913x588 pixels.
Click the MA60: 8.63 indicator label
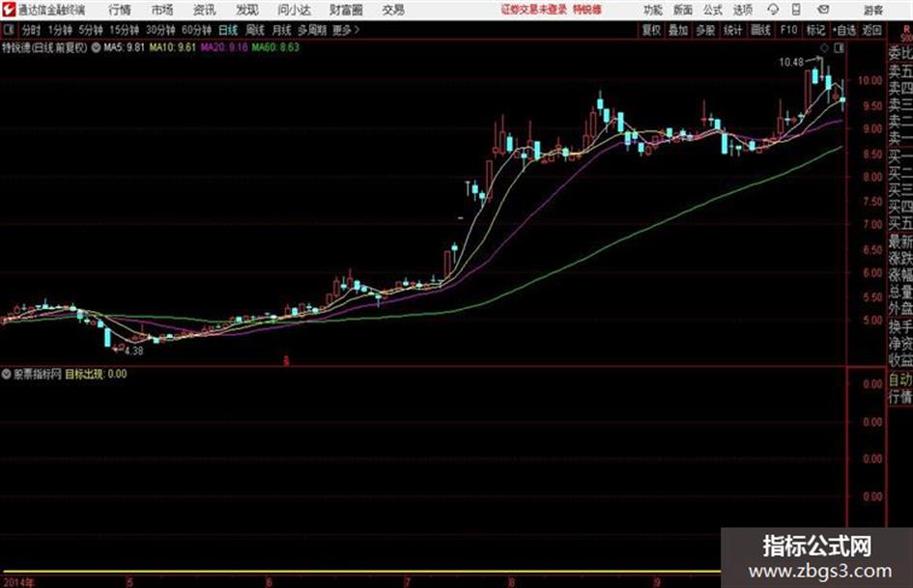(275, 47)
